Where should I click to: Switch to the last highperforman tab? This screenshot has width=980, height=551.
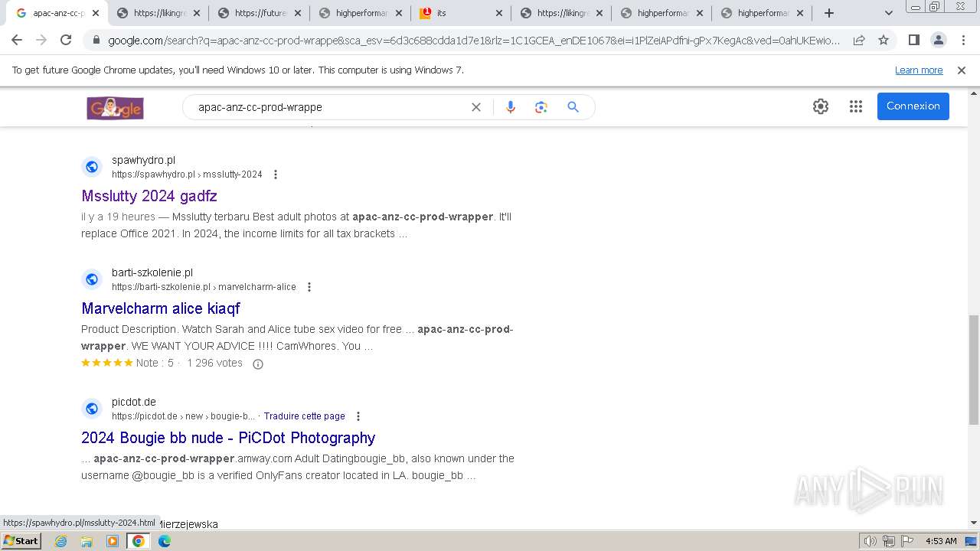click(763, 13)
